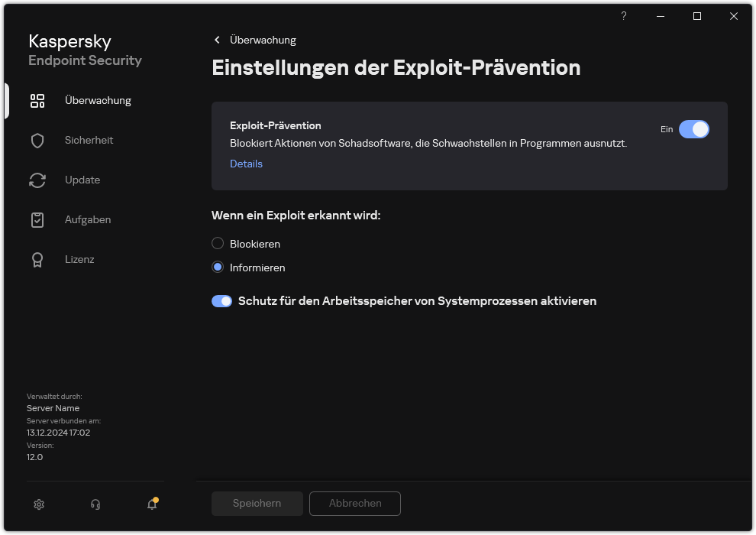This screenshot has width=756, height=535.
Task: Open help with the question mark
Action: tap(623, 16)
